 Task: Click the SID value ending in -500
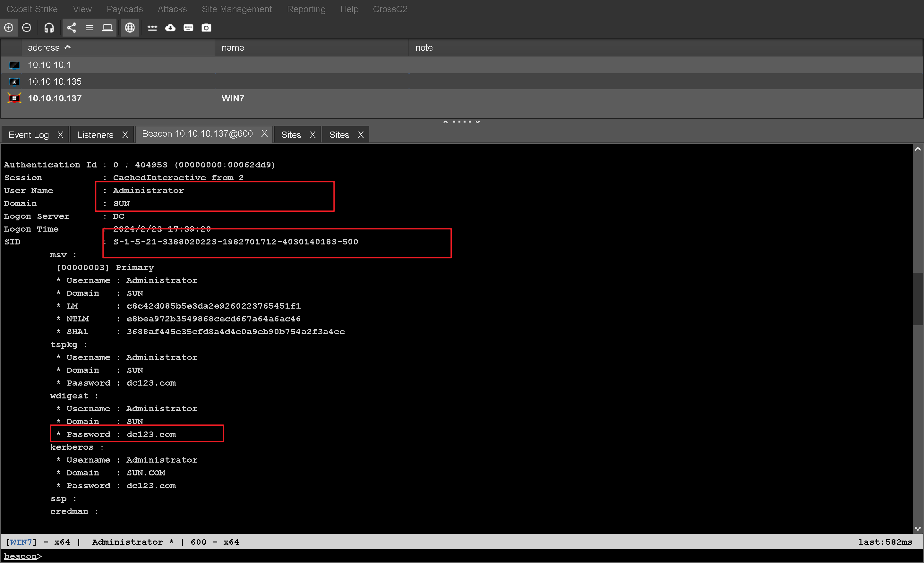(235, 242)
